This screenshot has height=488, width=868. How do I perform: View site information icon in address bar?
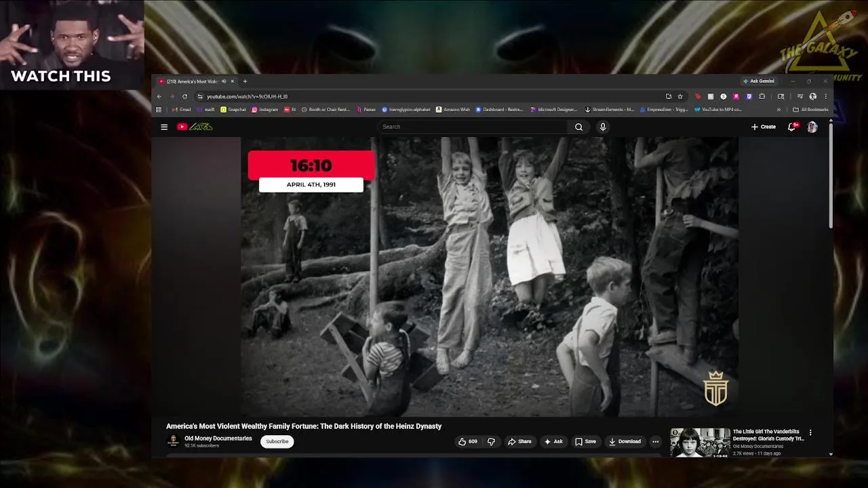click(200, 96)
